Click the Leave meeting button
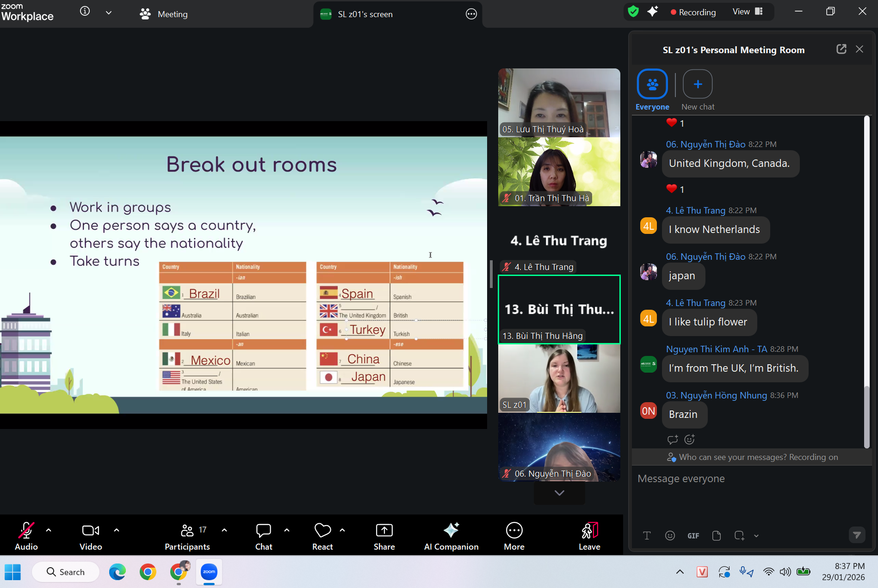Screen dimensions: 878x588 589,536
